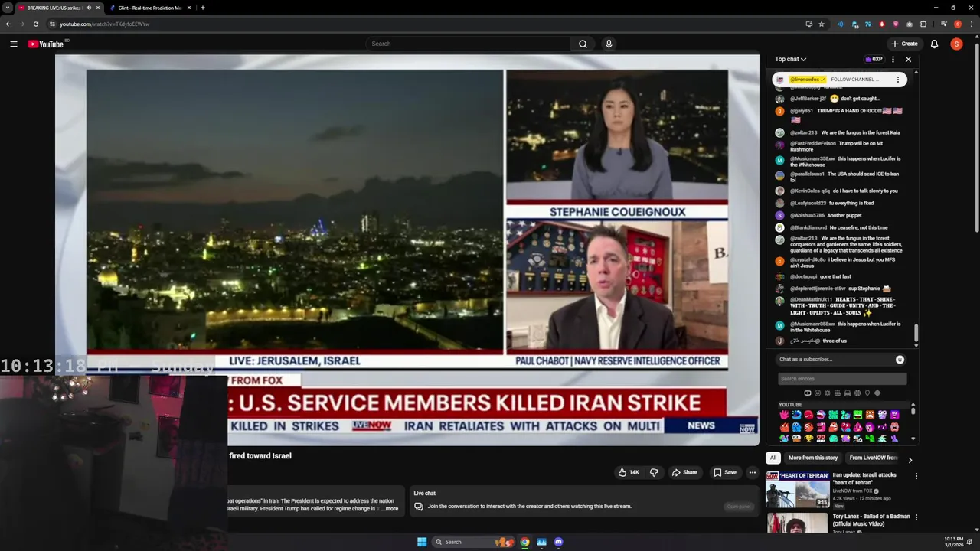This screenshot has height=551, width=980.
Task: Open pinned livenowfox message options
Action: [x=898, y=80]
